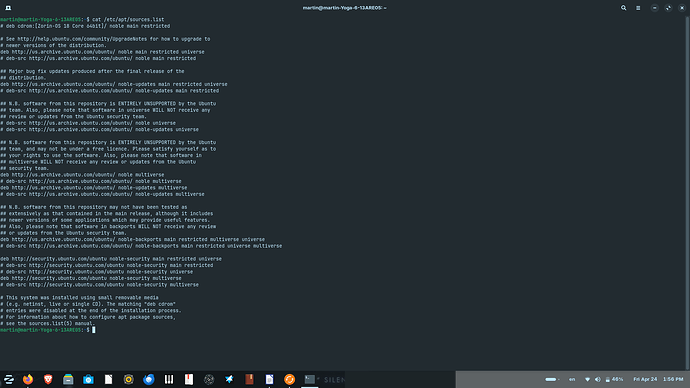Click 'noble main restricted universe' deb line
The width and height of the screenshot is (690, 388).
pos(102,52)
